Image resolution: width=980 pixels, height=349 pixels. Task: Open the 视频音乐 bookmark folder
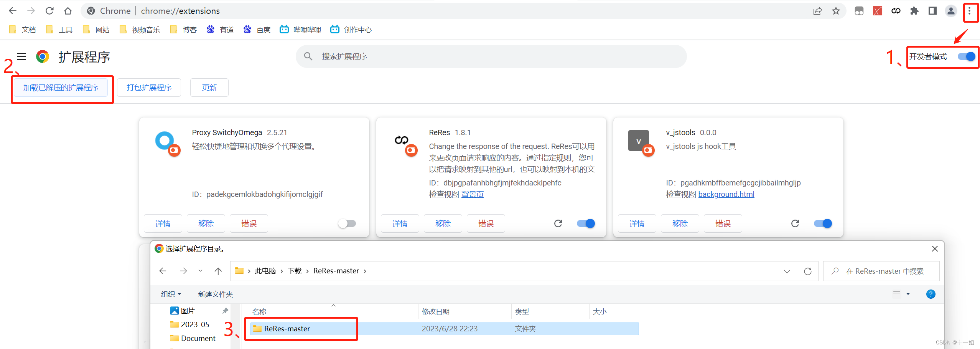click(x=140, y=30)
